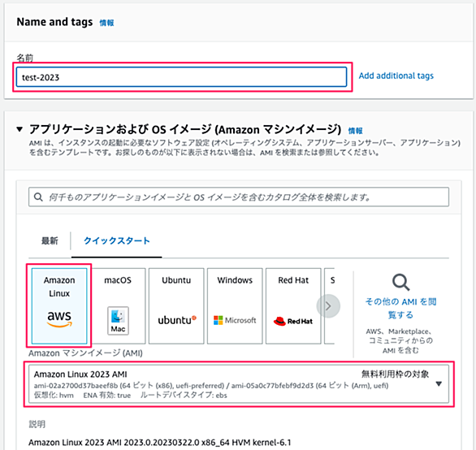
Task: Open the Amazon Linux 2023 AMI dropdown
Action: (239, 384)
